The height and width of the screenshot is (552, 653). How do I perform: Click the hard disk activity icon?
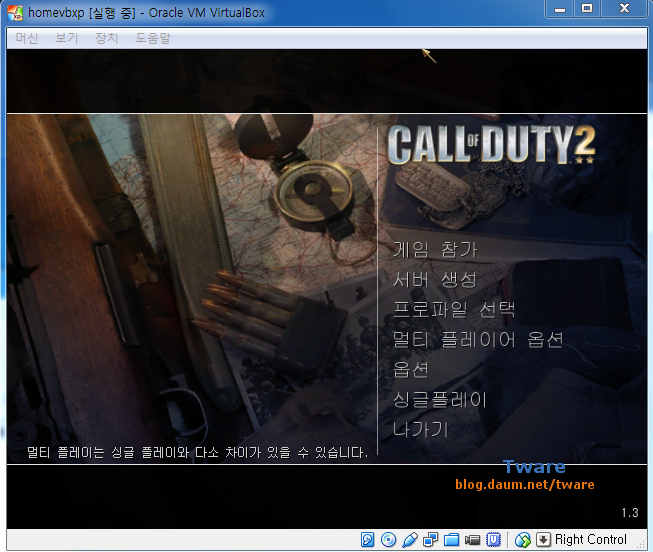click(x=367, y=540)
